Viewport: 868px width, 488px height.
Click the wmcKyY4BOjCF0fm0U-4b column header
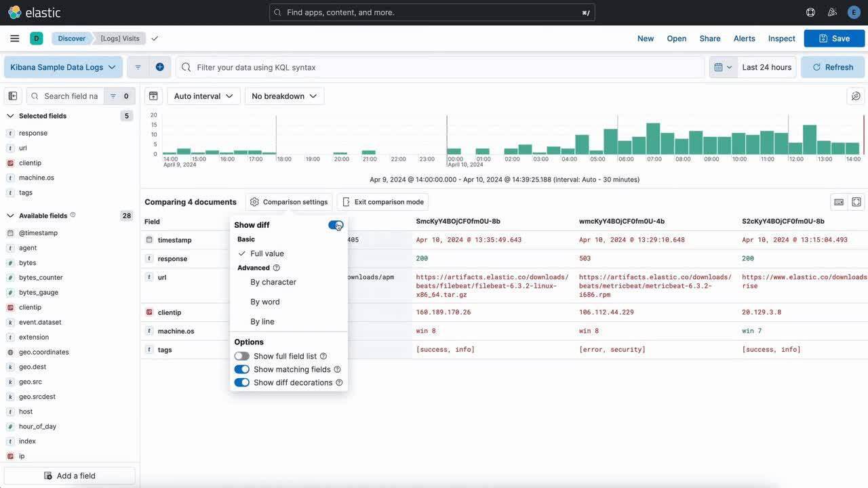pyautogui.click(x=622, y=221)
